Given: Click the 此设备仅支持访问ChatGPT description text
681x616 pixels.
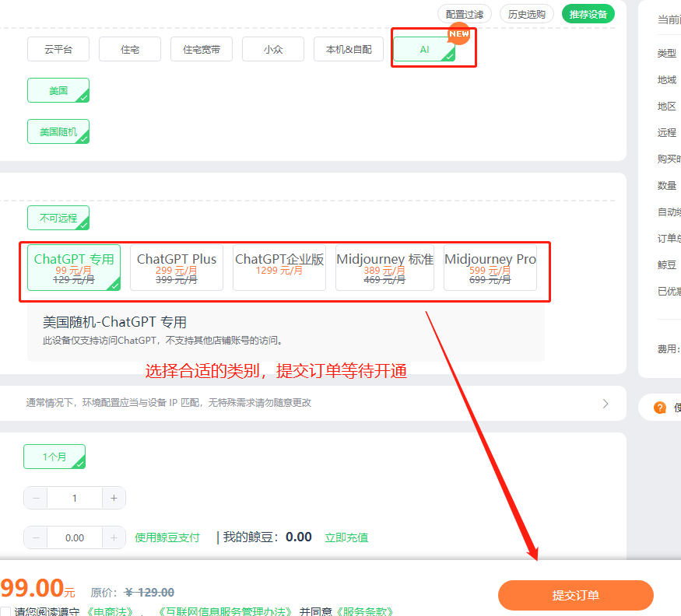Looking at the screenshot, I should 163,341.
